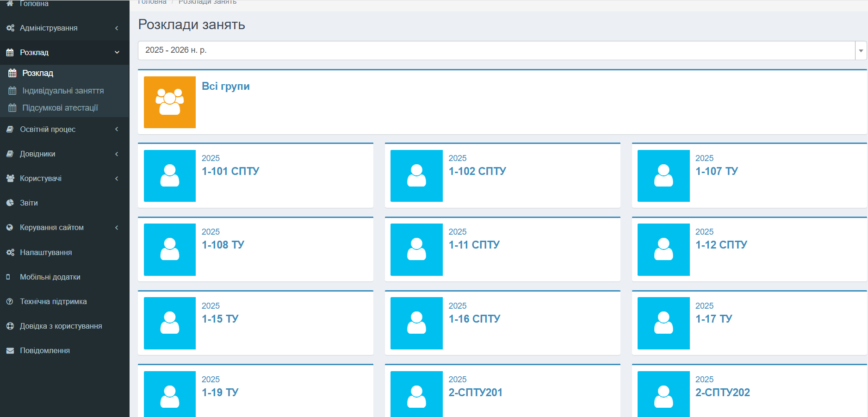Click the 2025 - 2026 year selection field
The height and width of the screenshot is (417, 868).
pos(496,50)
